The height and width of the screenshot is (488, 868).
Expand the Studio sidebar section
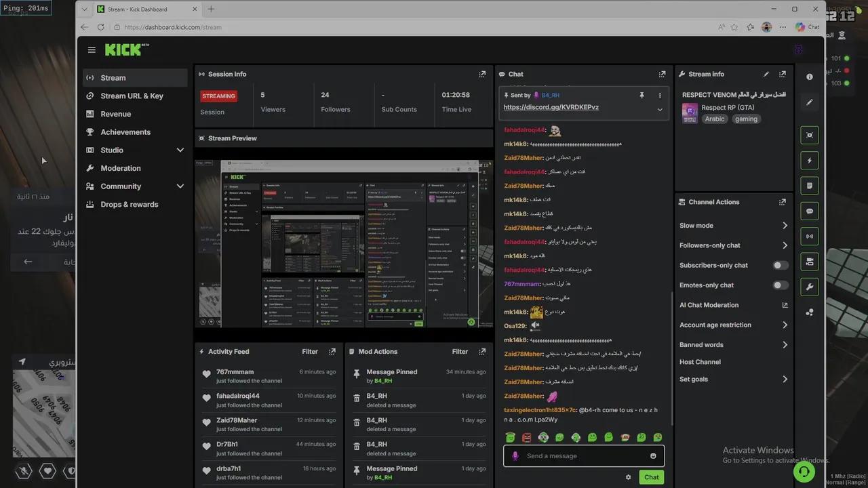180,150
